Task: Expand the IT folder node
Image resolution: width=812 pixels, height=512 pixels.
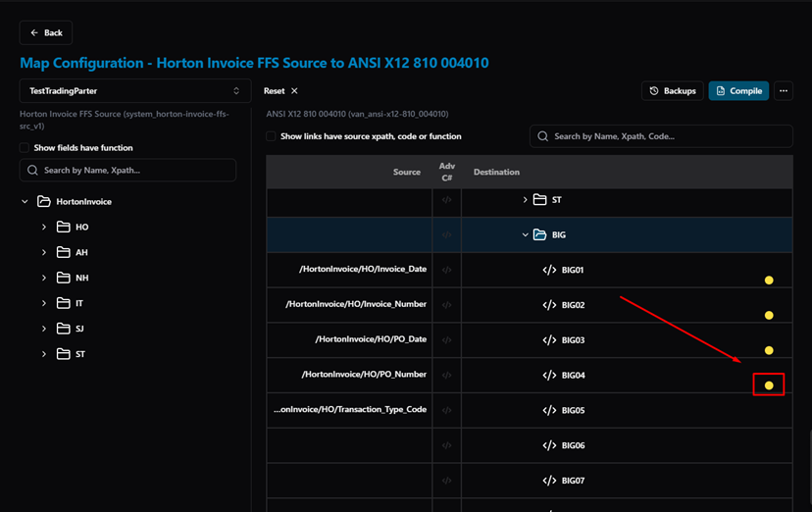Action: tap(44, 303)
